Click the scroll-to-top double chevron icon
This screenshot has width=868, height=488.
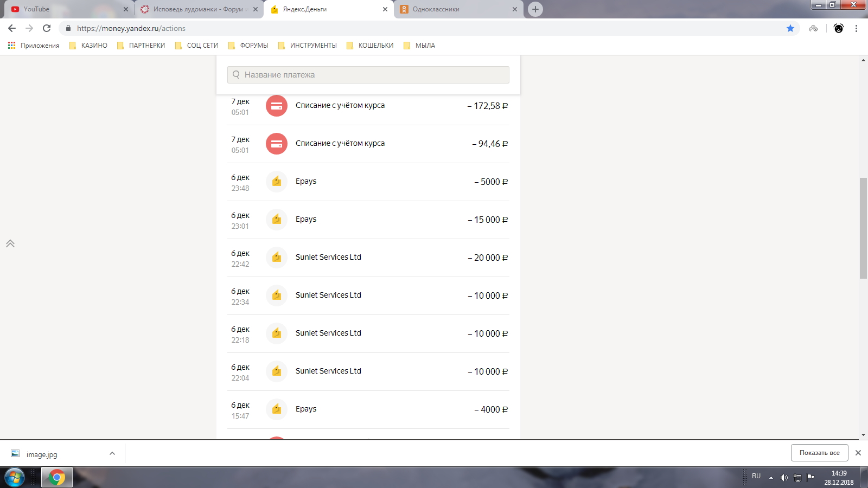10,243
